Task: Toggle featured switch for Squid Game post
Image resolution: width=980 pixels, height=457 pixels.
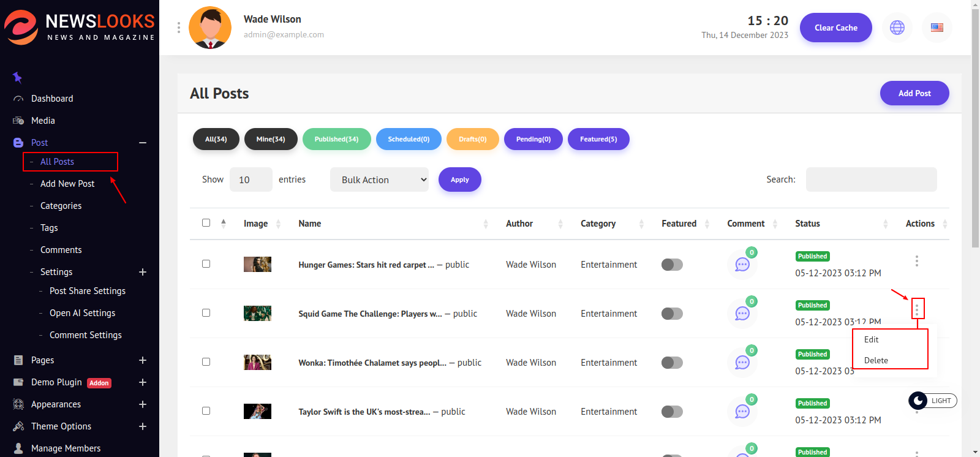Action: (x=672, y=314)
